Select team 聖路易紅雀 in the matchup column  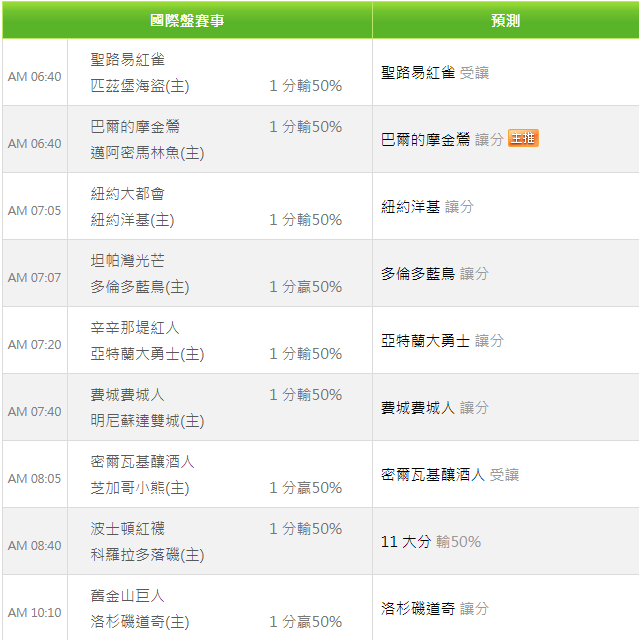click(128, 60)
